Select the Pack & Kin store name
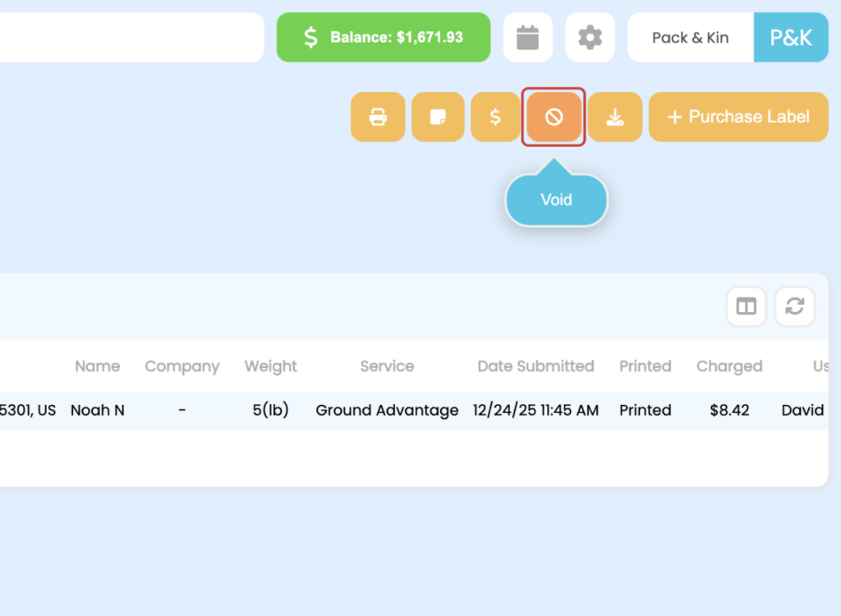 690,37
